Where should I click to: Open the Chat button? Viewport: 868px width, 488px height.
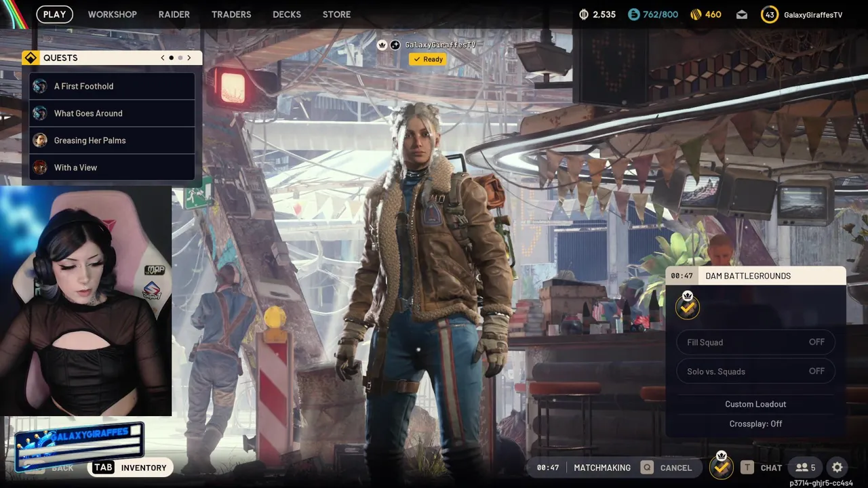coord(762,467)
